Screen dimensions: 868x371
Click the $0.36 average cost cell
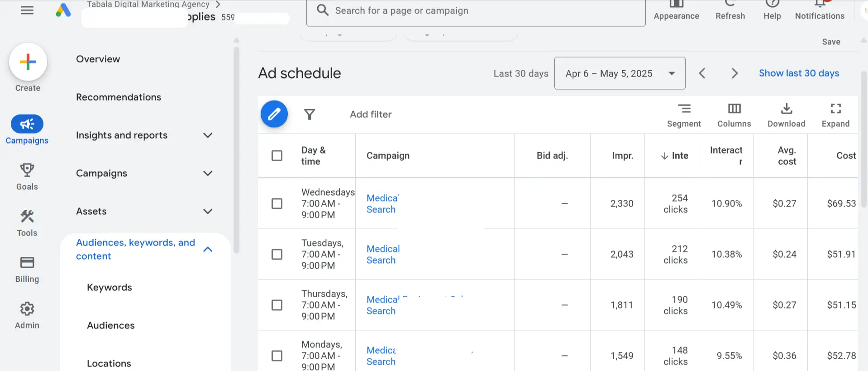pyautogui.click(x=784, y=356)
